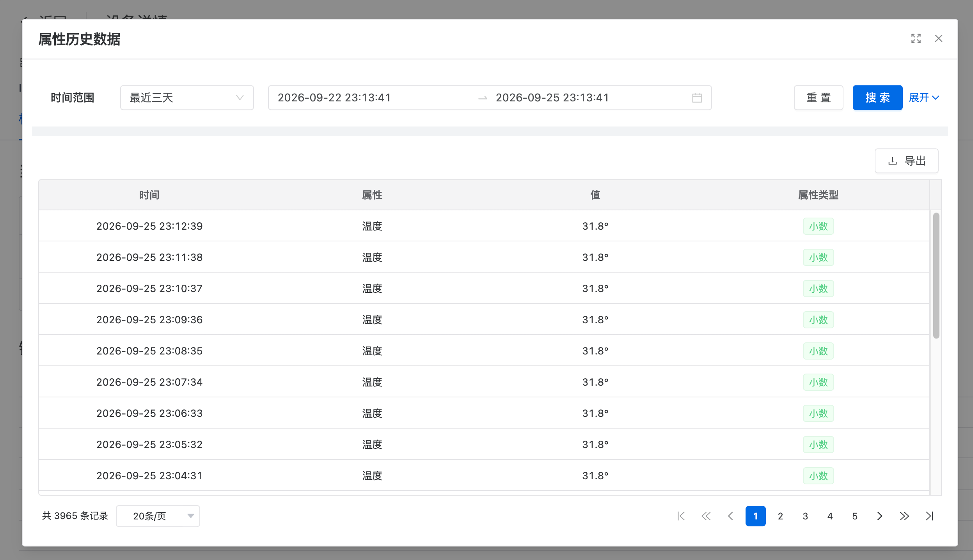The height and width of the screenshot is (560, 973).
Task: Open the 20条/页 page size dropdown
Action: click(158, 516)
